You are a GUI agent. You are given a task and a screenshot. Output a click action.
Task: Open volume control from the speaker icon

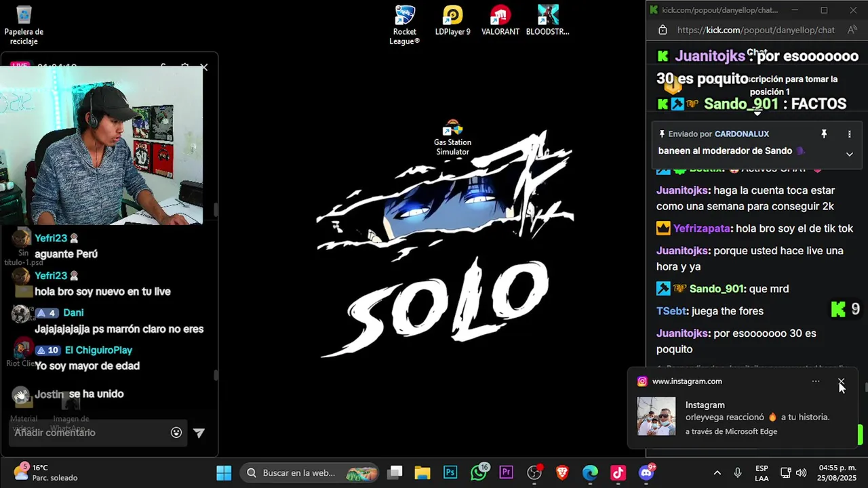tap(801, 472)
